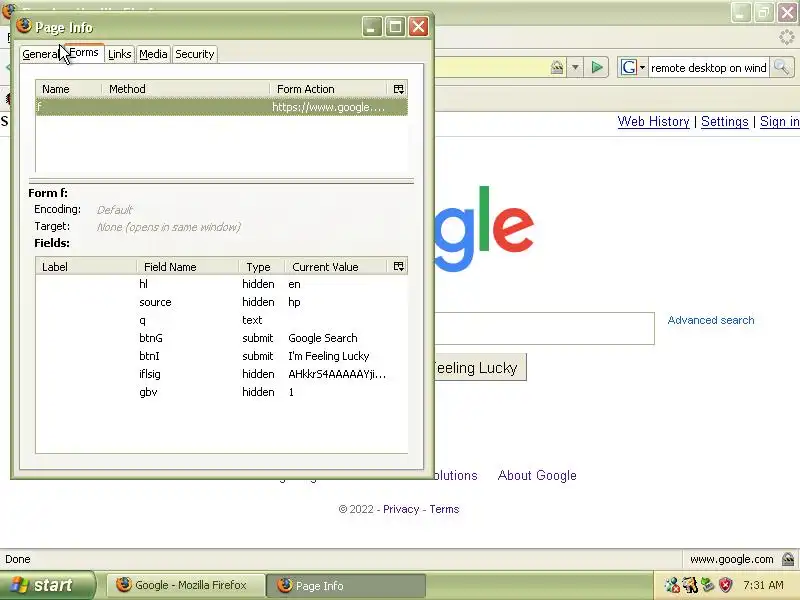
Task: Sort forms by Method column header
Action: click(186, 89)
